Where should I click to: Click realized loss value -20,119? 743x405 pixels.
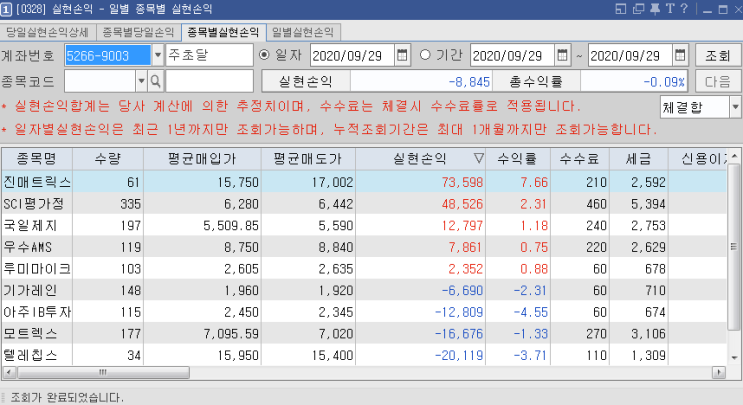[x=459, y=355]
